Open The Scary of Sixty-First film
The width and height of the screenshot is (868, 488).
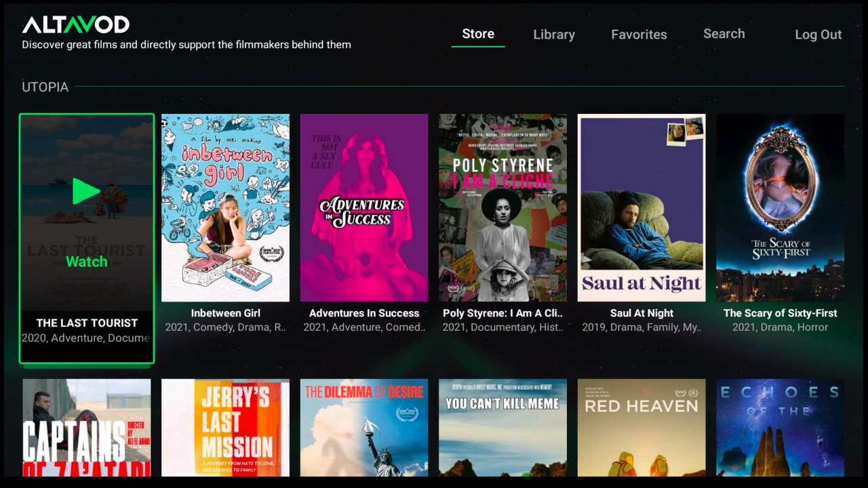[780, 207]
